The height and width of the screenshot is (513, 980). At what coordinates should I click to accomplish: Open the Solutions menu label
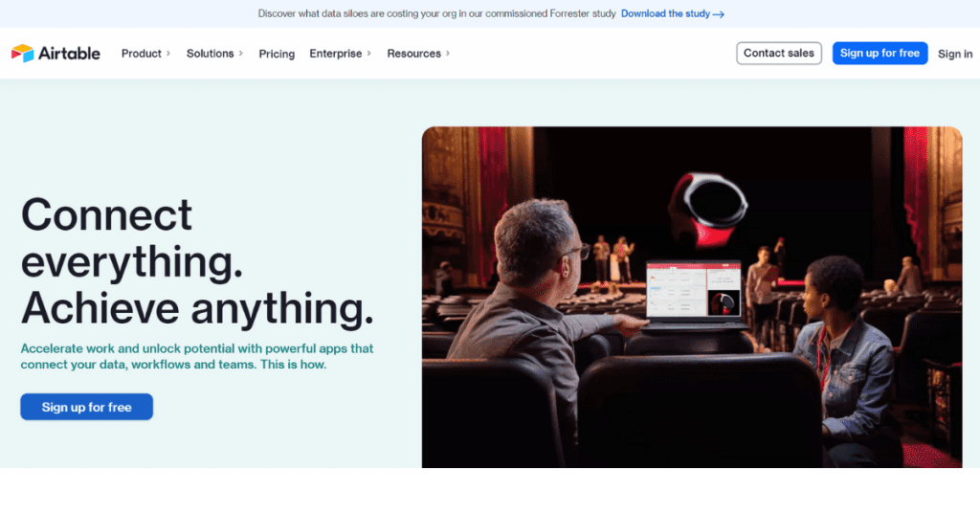coord(210,54)
